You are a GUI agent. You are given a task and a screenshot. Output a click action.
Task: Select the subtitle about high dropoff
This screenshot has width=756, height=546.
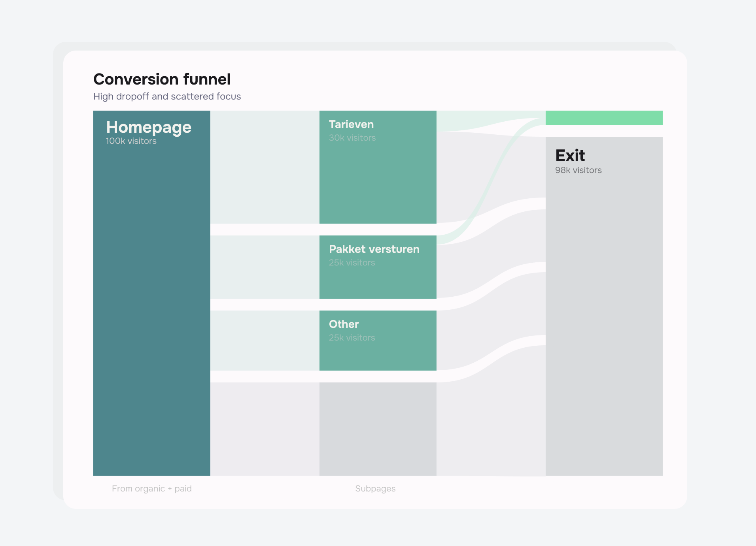point(167,96)
